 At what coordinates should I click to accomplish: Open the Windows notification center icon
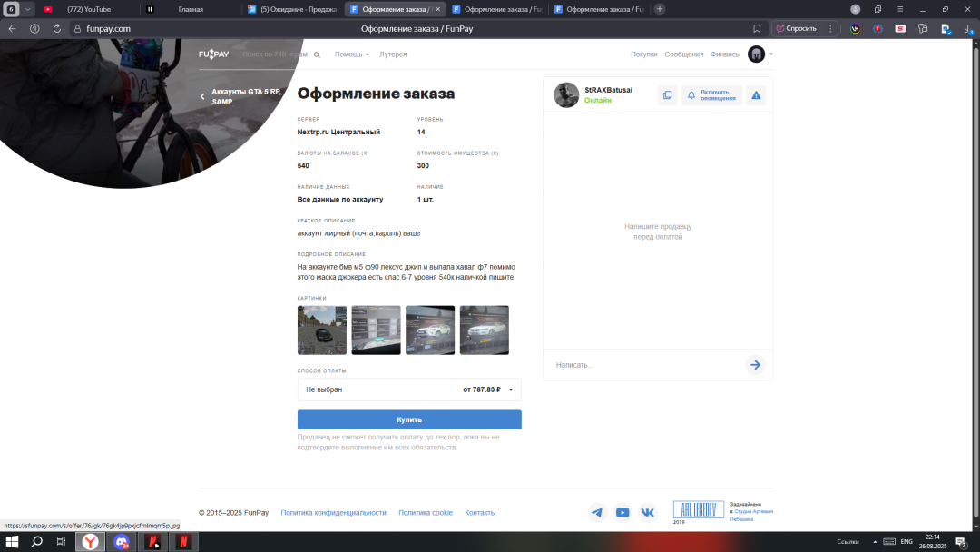tap(962, 542)
